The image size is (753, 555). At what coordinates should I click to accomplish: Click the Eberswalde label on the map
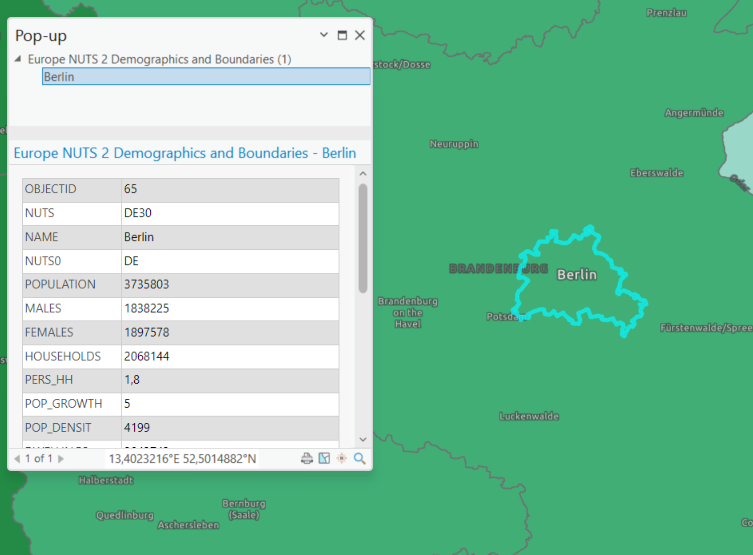656,173
